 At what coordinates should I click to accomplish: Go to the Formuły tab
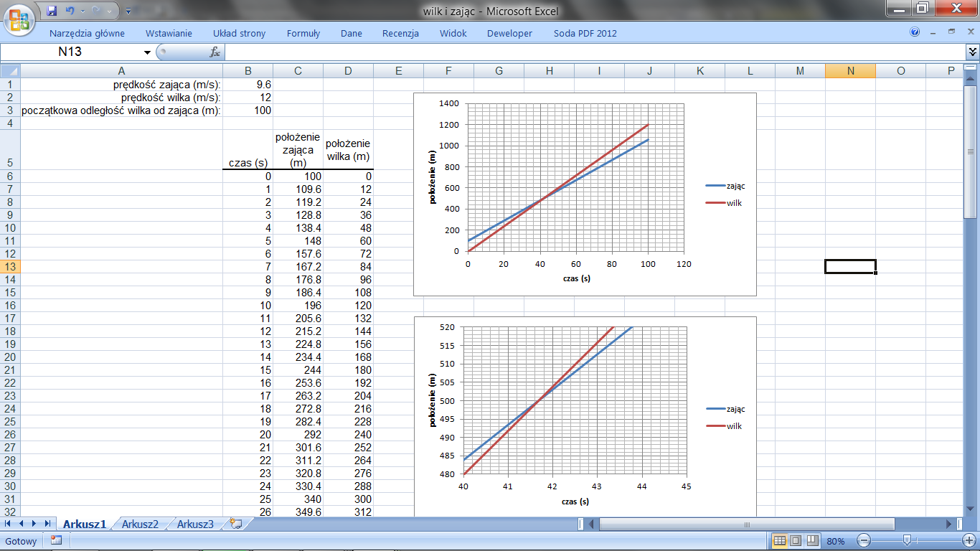[x=303, y=33]
